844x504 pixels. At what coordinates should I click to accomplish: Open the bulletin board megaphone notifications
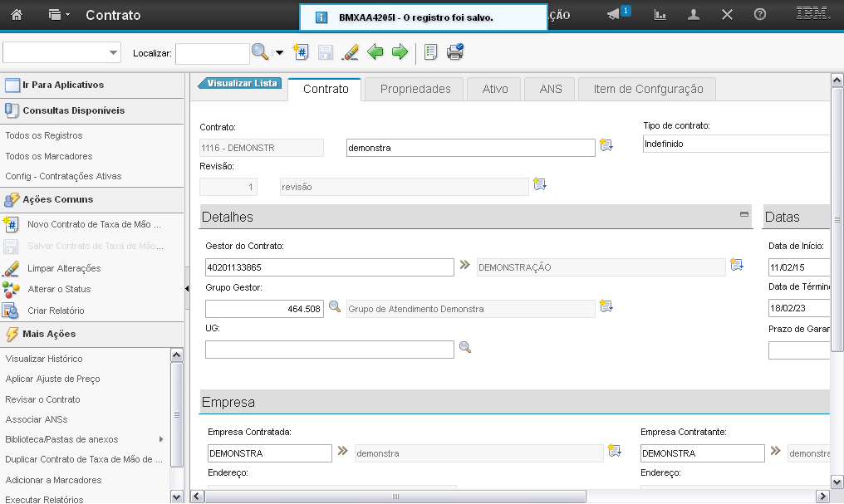coord(615,15)
